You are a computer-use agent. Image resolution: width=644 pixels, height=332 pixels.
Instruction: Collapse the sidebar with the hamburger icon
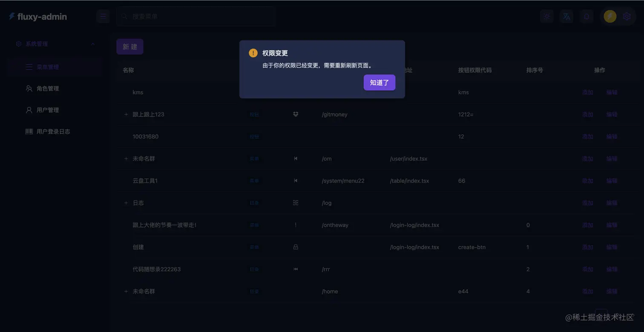[x=103, y=17]
